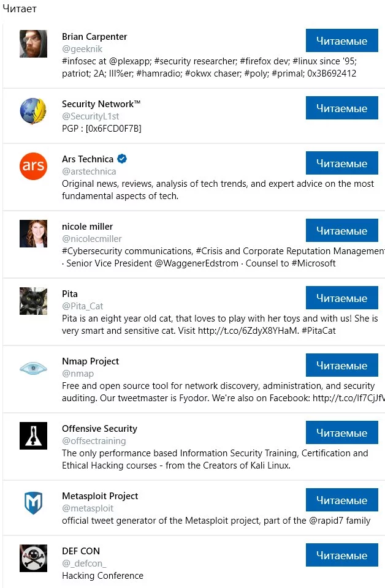Click the DEF CON skull logo
The width and height of the screenshot is (385, 588).
pyautogui.click(x=33, y=558)
